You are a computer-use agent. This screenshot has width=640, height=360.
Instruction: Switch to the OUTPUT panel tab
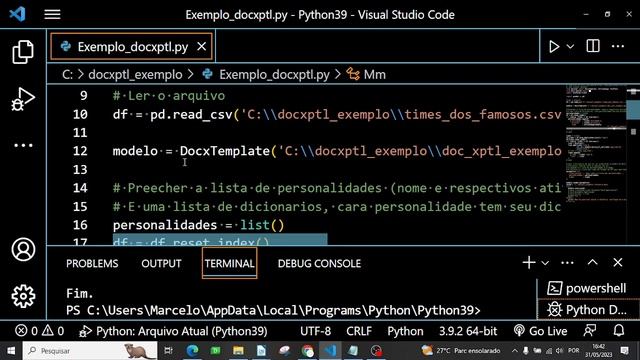coord(161,264)
